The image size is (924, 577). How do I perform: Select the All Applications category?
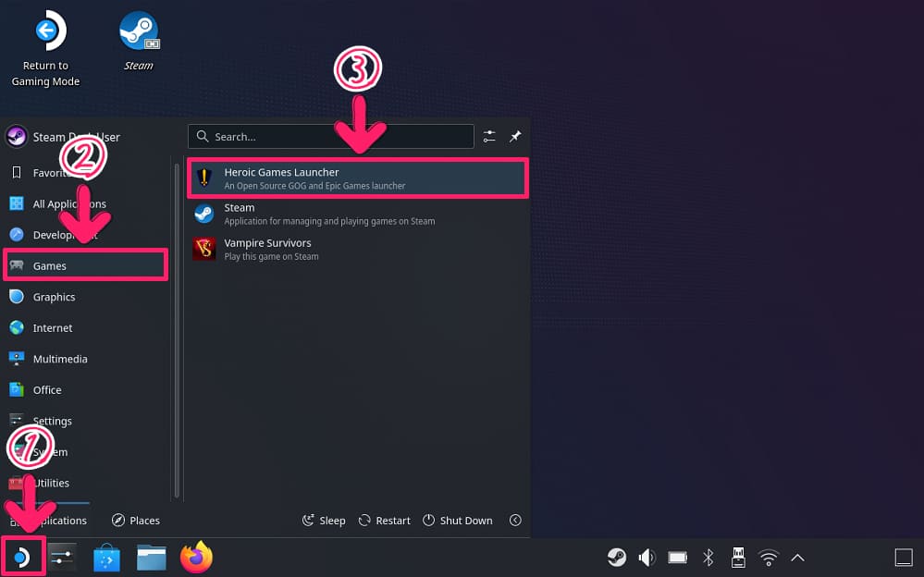tap(87, 203)
